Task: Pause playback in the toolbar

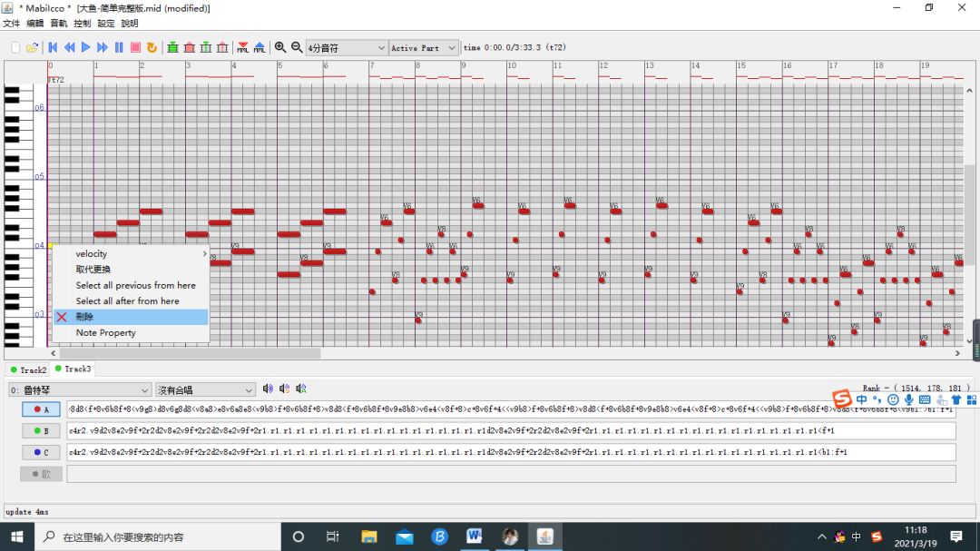Action: [119, 47]
